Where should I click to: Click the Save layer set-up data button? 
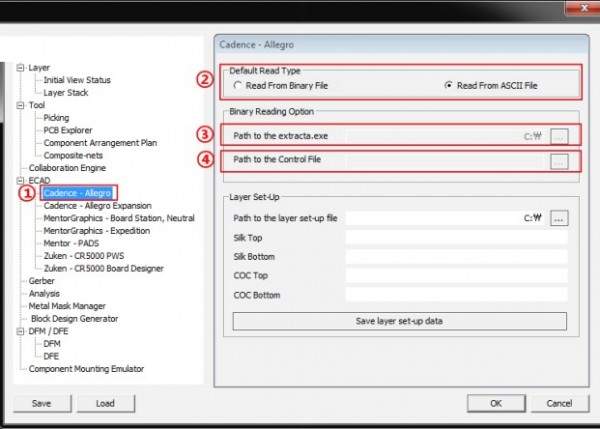(399, 321)
